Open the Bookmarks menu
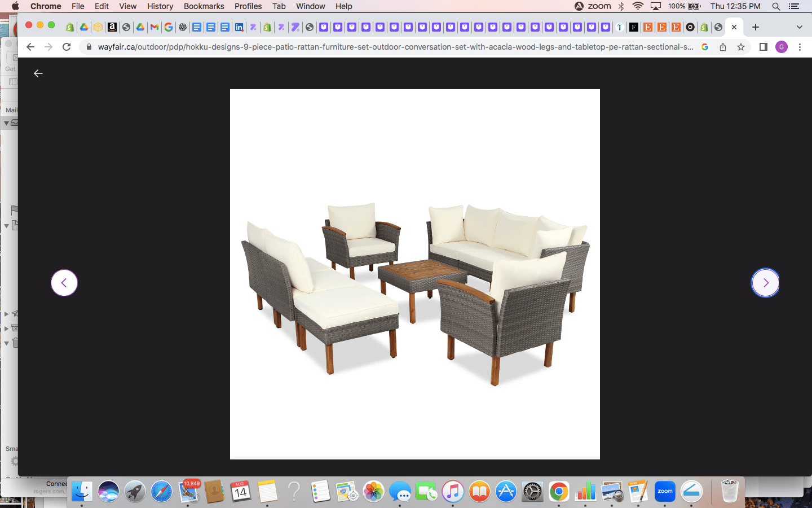The height and width of the screenshot is (508, 812). pos(204,6)
